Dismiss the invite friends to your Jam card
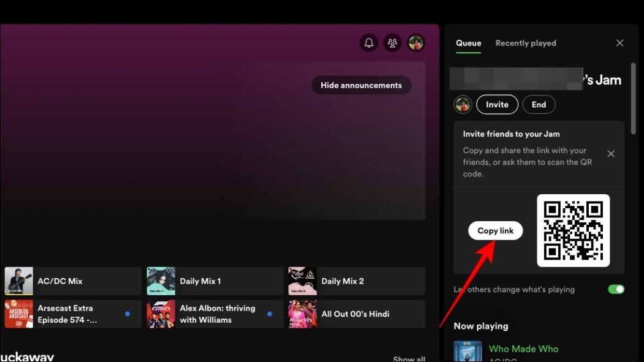Viewport: 644px width, 362px height. (x=611, y=154)
